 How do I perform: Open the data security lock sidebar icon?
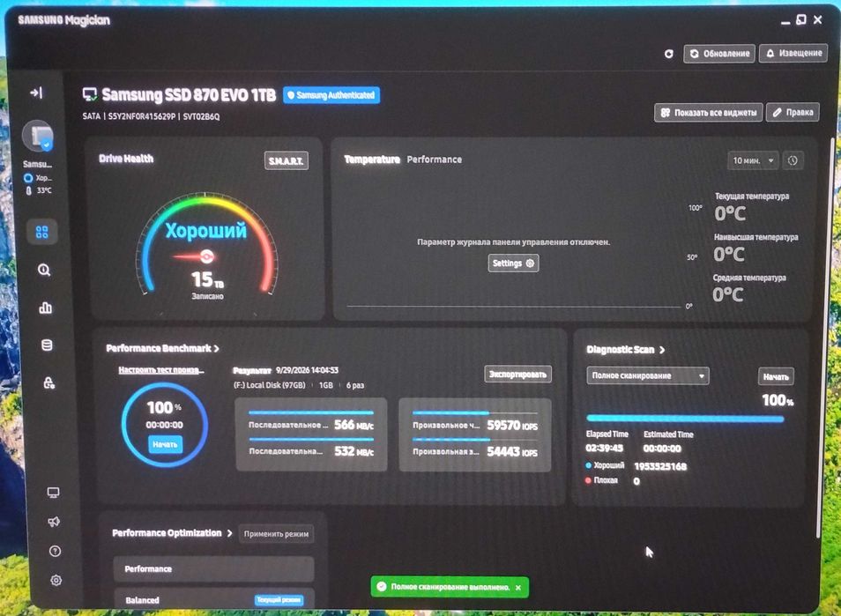click(48, 382)
